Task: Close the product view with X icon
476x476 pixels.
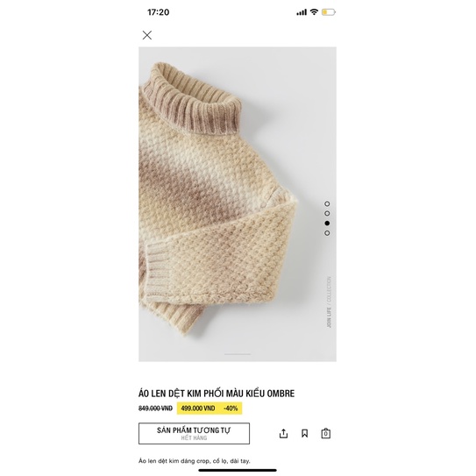Action: (x=147, y=35)
